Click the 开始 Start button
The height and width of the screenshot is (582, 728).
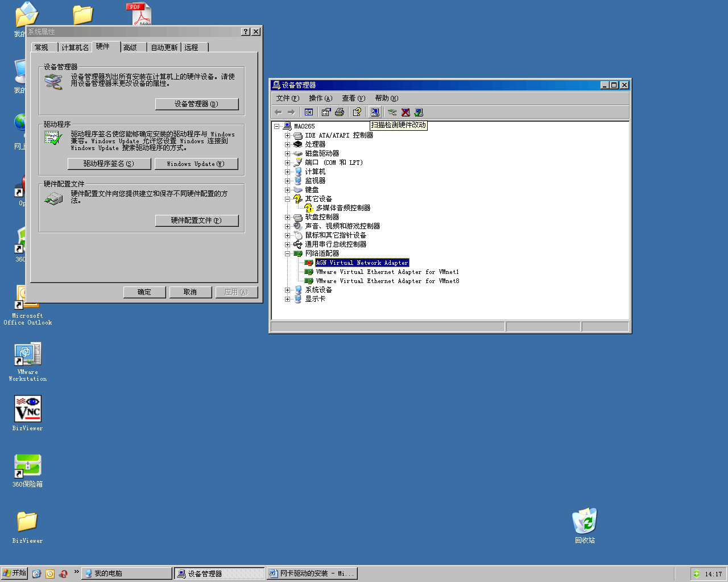[14, 573]
